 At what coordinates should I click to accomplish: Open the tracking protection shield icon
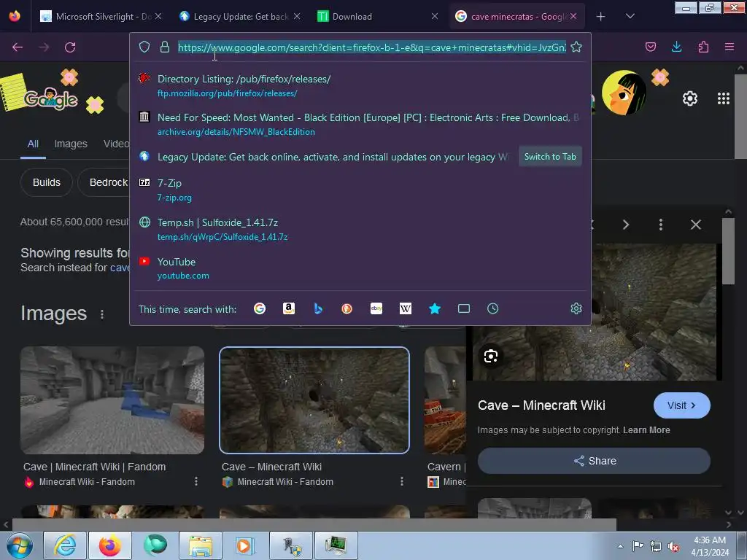pyautogui.click(x=144, y=47)
